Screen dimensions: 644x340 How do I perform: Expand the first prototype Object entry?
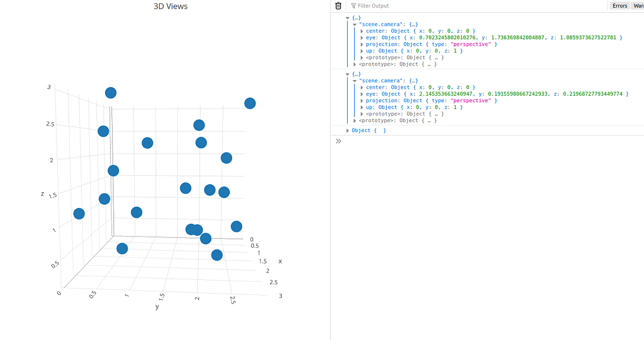click(x=362, y=57)
